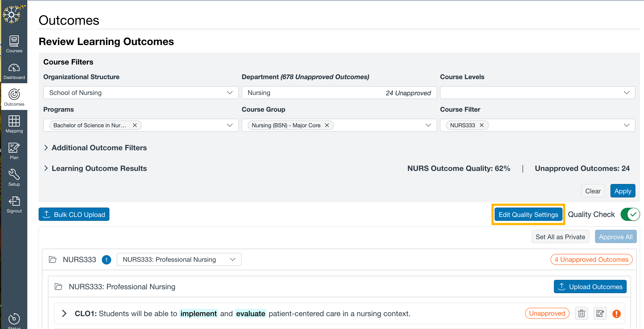This screenshot has height=329, width=644.
Task: Open the Status item at sidebar bottom
Action: pyautogui.click(x=14, y=321)
